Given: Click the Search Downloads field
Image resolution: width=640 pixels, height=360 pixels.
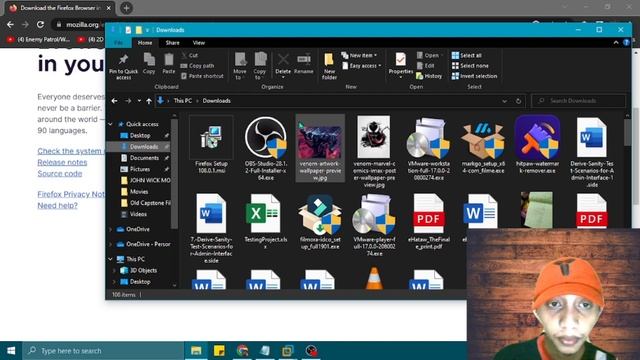Looking at the screenshot, I should (x=579, y=101).
